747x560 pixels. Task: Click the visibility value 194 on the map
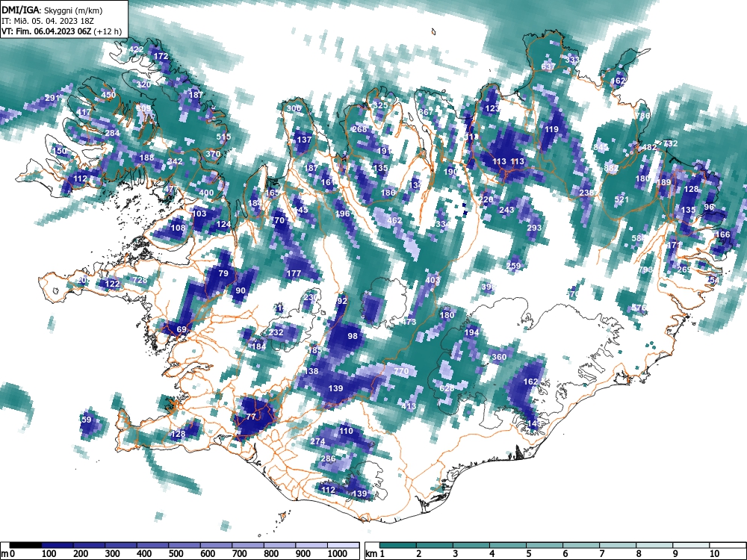(x=471, y=332)
